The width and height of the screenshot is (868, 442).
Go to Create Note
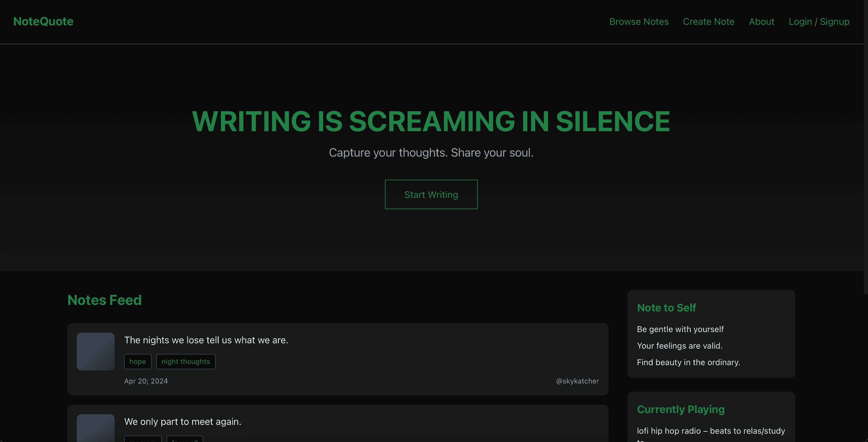[708, 22]
